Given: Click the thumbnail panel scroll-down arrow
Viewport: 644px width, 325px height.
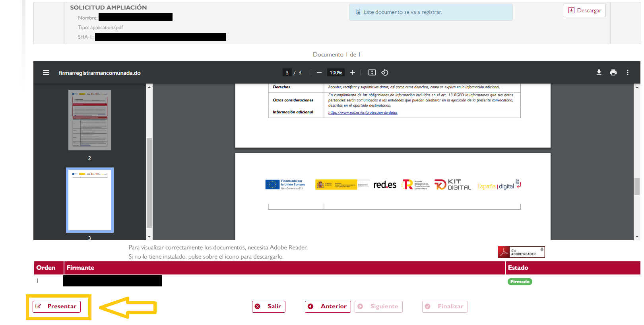Looking at the screenshot, I should coord(149,237).
